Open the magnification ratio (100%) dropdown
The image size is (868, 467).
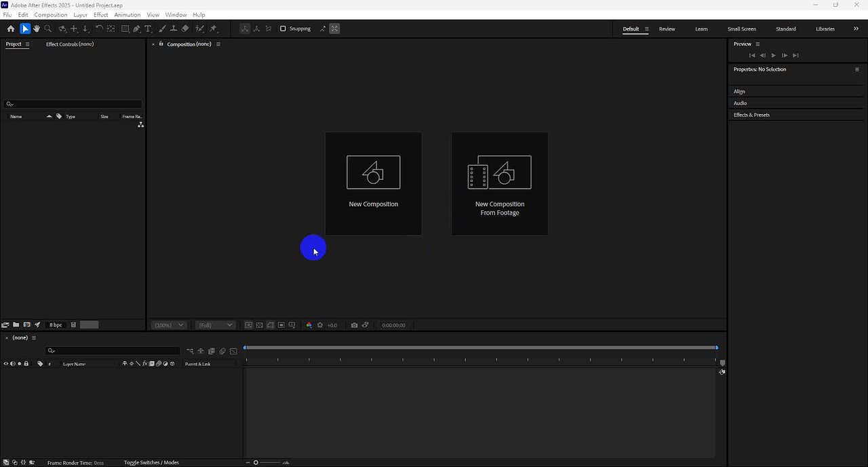[168, 325]
